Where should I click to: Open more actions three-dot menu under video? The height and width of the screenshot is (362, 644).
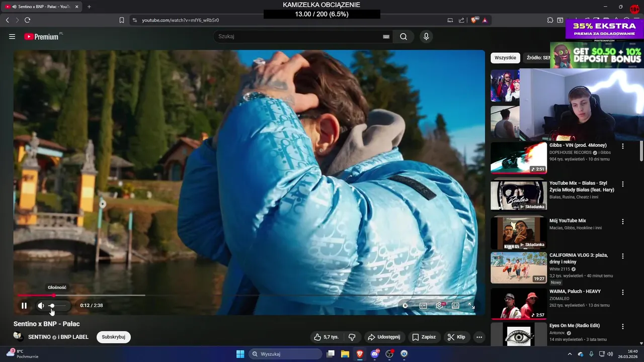tap(479, 337)
